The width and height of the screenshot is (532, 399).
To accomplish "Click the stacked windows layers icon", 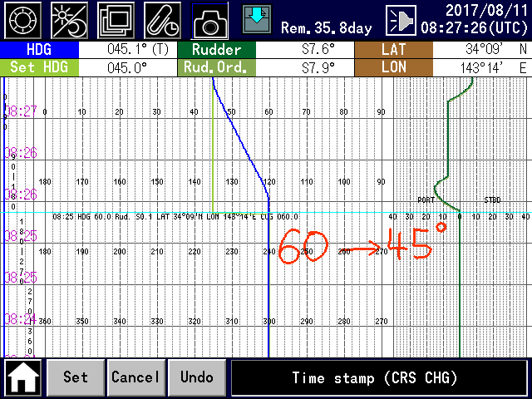I will tap(116, 20).
